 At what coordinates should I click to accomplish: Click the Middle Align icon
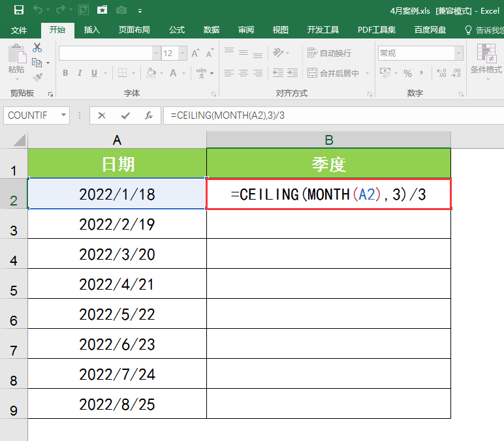point(244,52)
